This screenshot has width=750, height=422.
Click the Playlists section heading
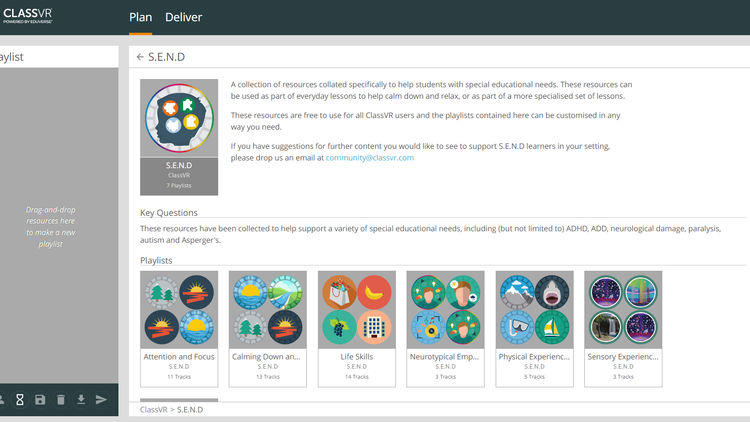[156, 260]
